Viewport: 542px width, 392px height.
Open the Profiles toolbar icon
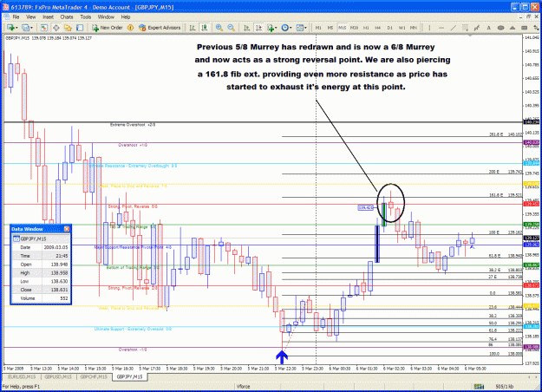[x=25, y=28]
